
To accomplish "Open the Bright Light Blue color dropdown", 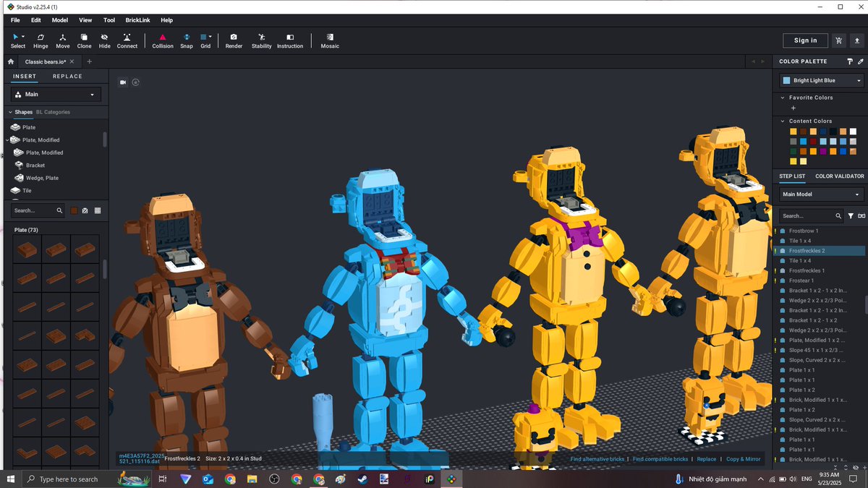I will [821, 80].
